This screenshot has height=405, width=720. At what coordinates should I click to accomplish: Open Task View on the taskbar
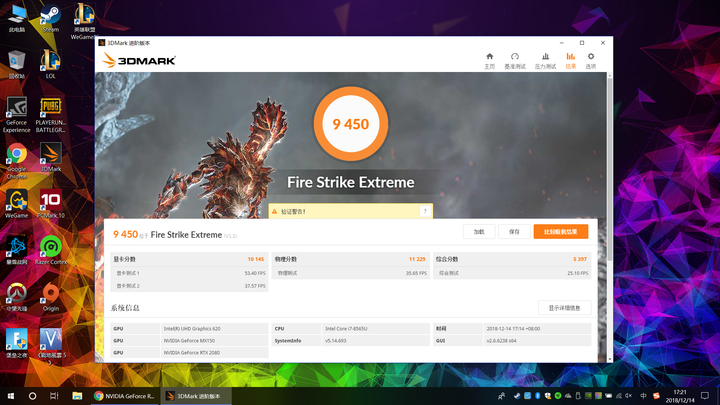54,396
